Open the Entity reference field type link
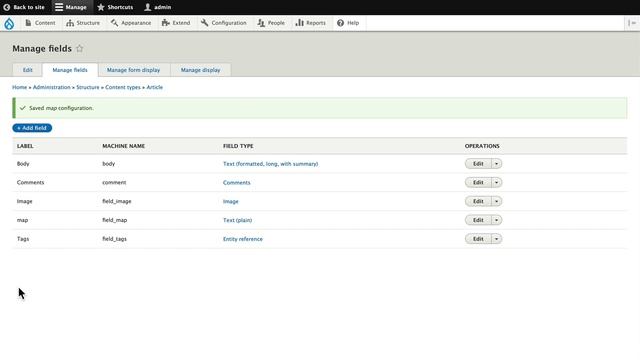 (242, 239)
